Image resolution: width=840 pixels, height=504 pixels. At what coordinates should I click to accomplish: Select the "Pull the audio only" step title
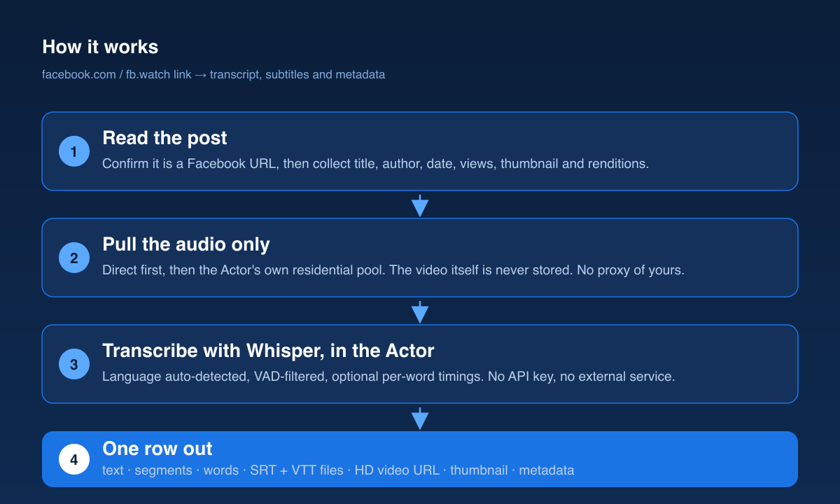pos(186,244)
